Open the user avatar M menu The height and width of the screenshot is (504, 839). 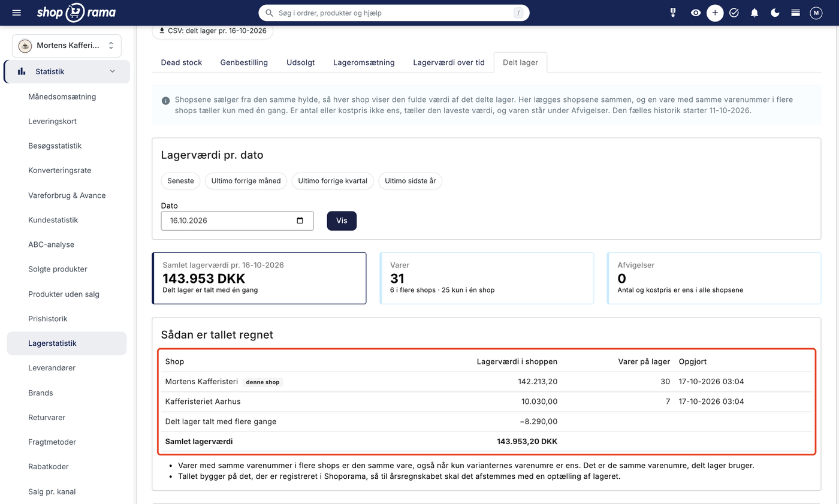[816, 13]
